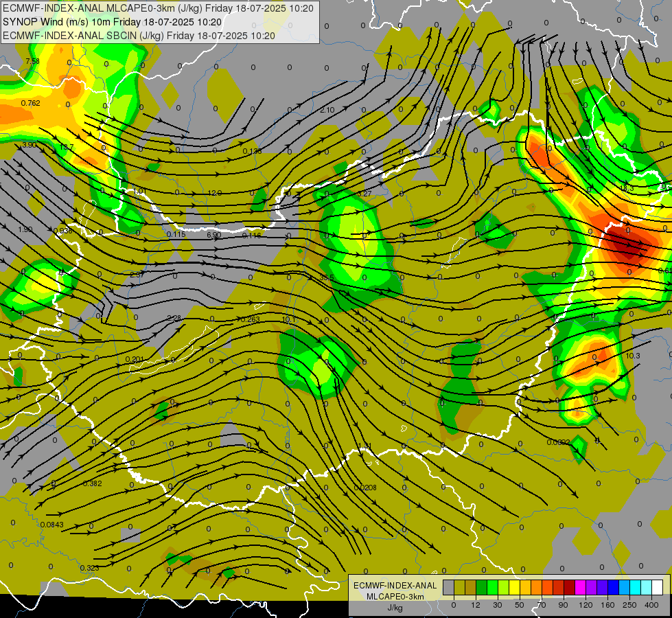The image size is (672, 618).
Task: Click the map value 0.382
Action: click(92, 483)
